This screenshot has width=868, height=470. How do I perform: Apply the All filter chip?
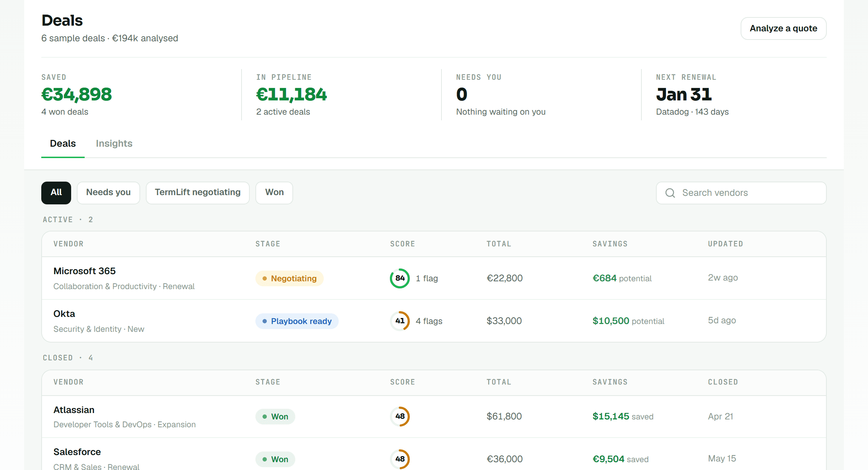click(56, 193)
